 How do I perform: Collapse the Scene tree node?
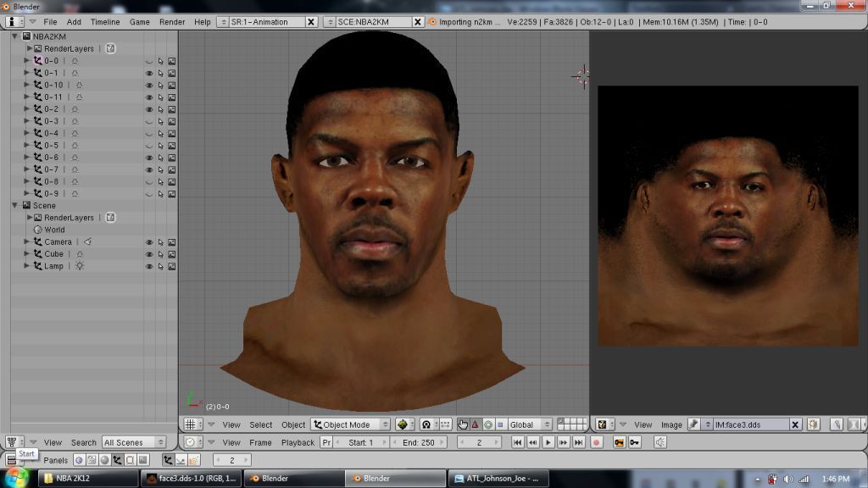coord(15,205)
